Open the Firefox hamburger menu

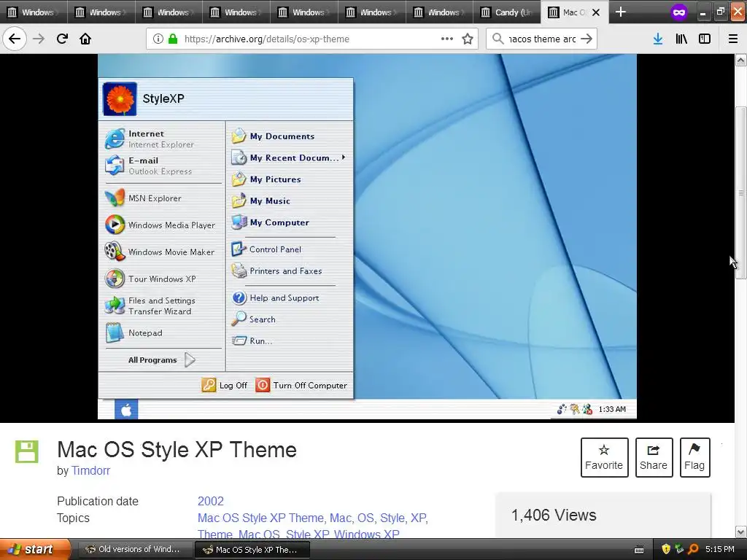pos(733,39)
